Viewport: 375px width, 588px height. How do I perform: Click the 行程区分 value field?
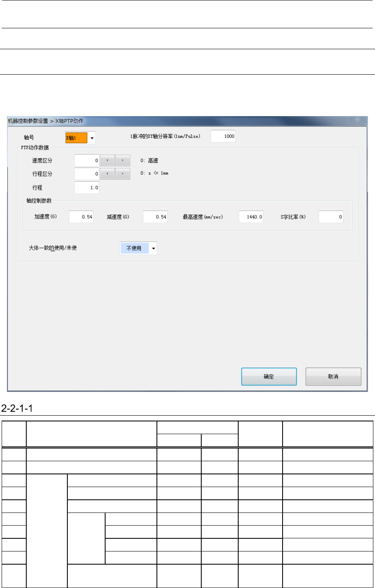click(x=87, y=174)
